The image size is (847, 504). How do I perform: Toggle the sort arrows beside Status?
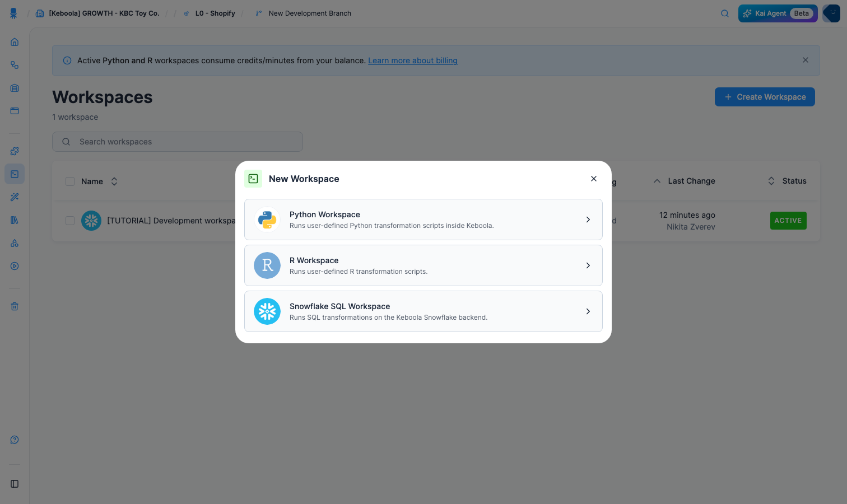point(771,181)
